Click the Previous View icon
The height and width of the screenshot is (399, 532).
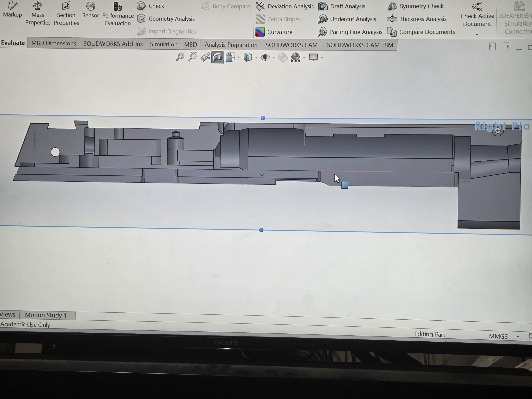coord(205,57)
